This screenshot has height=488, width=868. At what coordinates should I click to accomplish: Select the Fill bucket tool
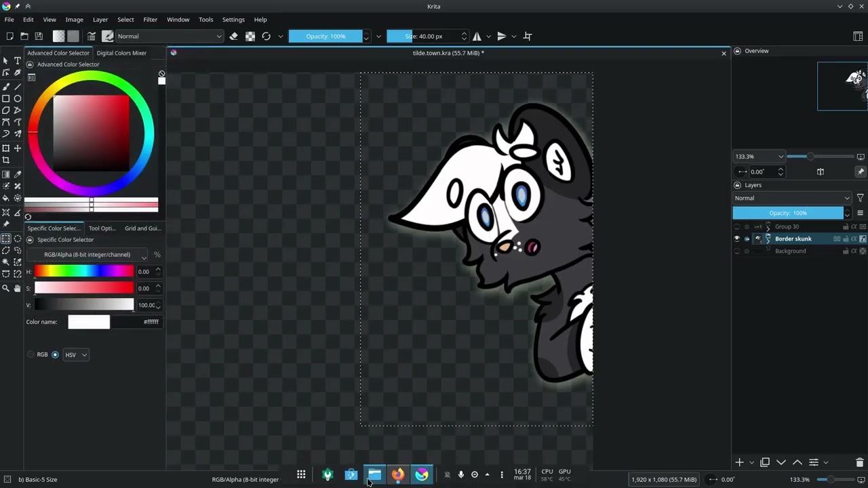[6, 199]
